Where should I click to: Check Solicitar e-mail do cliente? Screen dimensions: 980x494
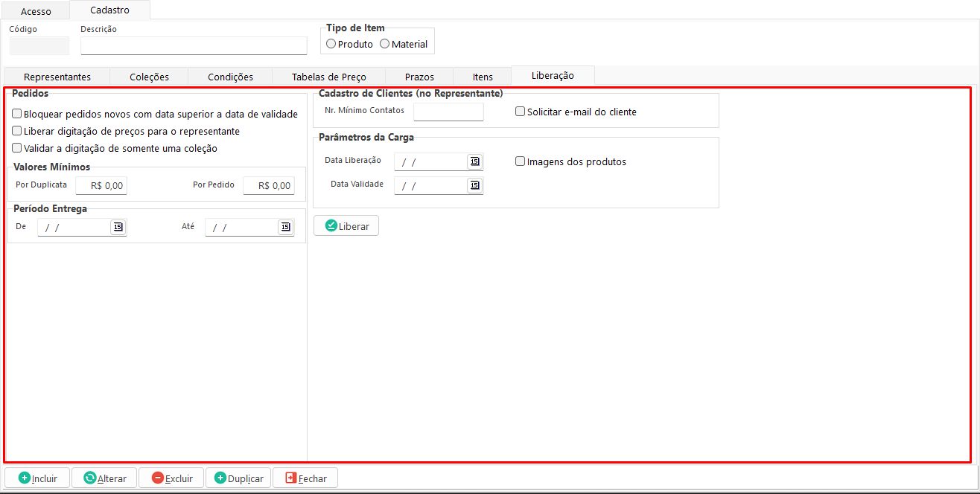point(521,112)
